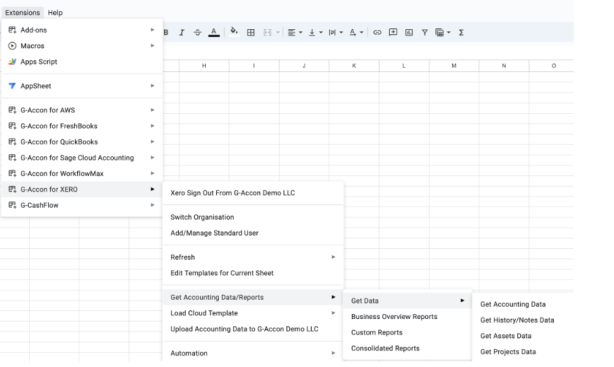Expand the Refresh submenu
Image resolution: width=614 pixels, height=367 pixels.
coord(253,257)
